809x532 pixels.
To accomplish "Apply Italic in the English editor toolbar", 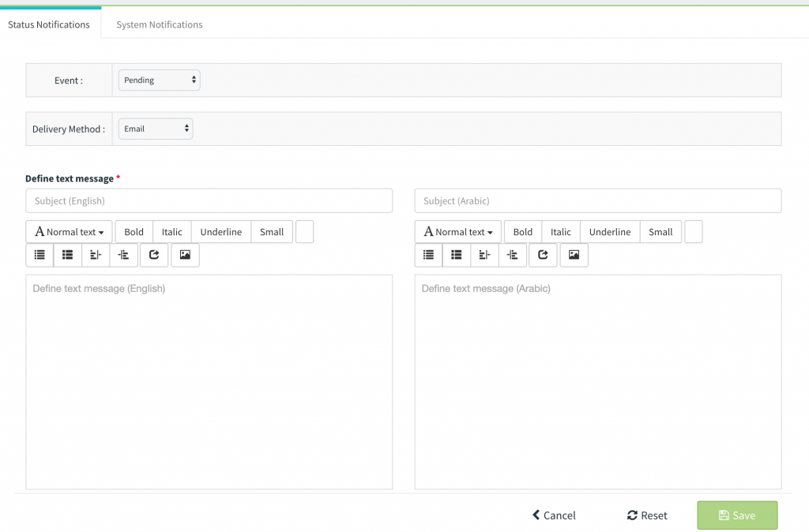I will coord(171,232).
